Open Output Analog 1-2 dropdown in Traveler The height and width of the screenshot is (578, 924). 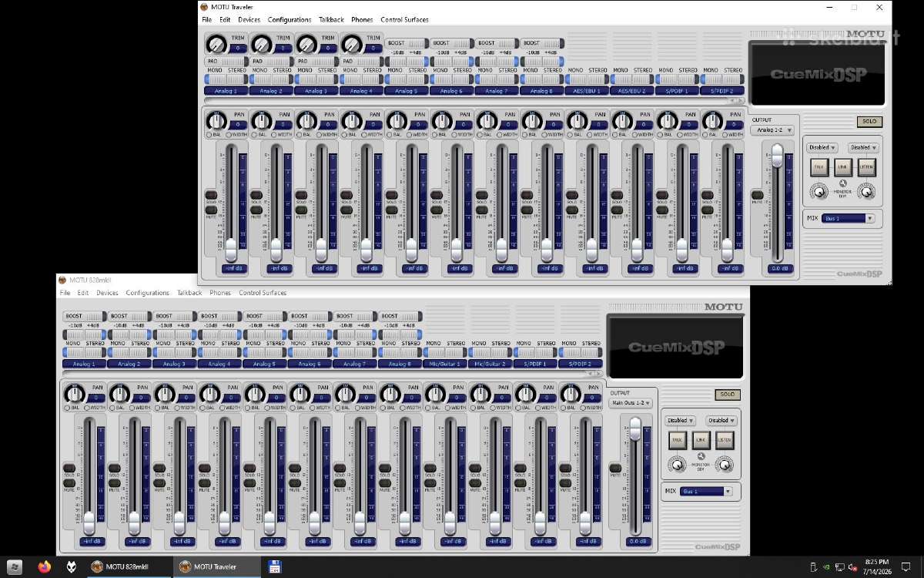[772, 129]
